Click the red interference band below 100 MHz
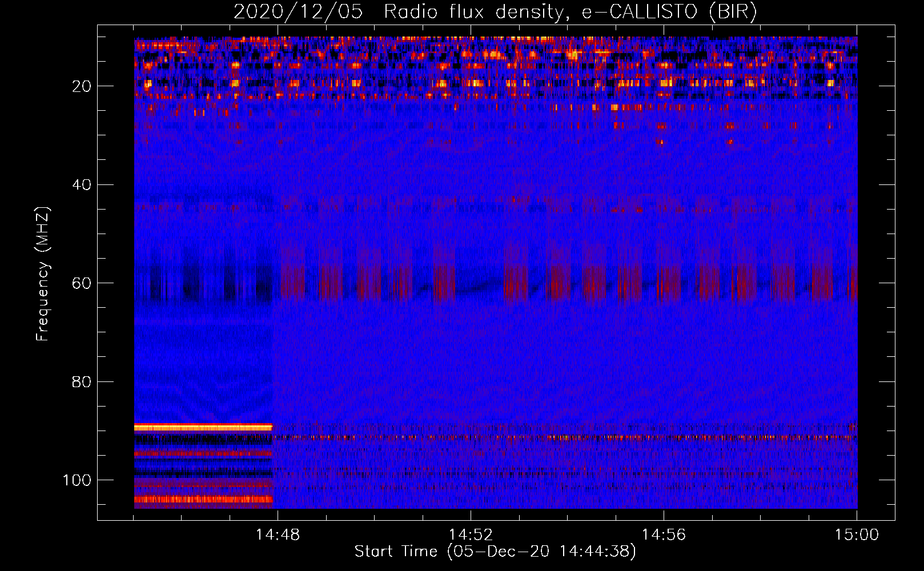 tap(203, 500)
